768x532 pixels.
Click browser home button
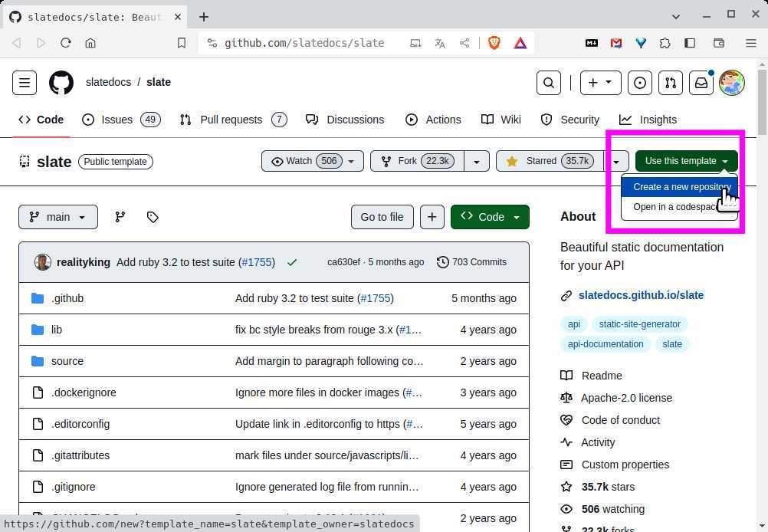point(90,43)
